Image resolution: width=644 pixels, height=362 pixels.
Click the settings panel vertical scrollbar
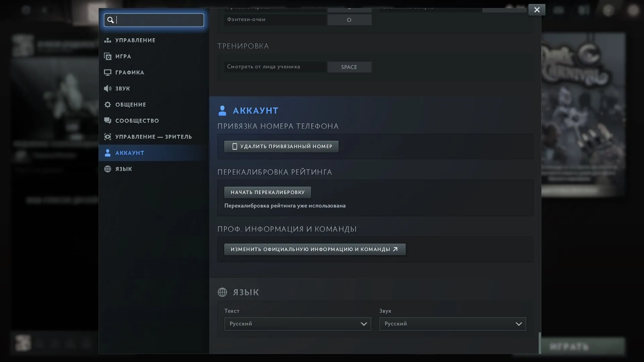click(x=540, y=343)
